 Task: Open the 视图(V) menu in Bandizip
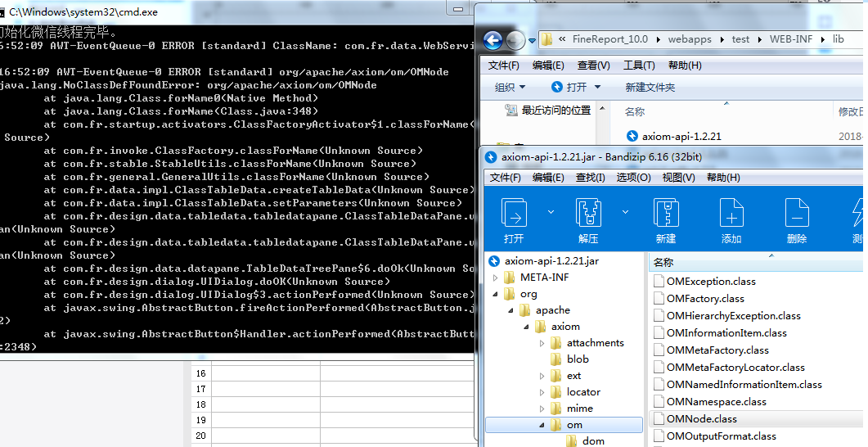[x=678, y=178]
